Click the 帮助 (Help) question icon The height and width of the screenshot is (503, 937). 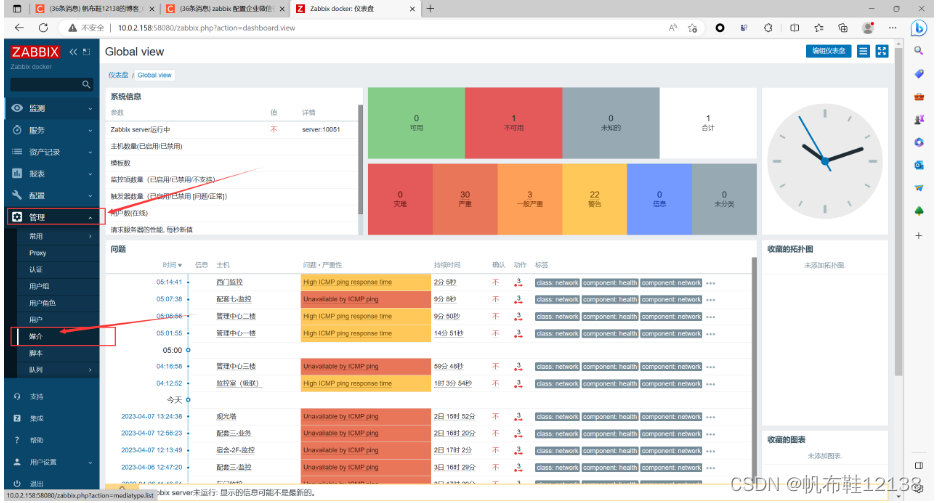click(17, 440)
